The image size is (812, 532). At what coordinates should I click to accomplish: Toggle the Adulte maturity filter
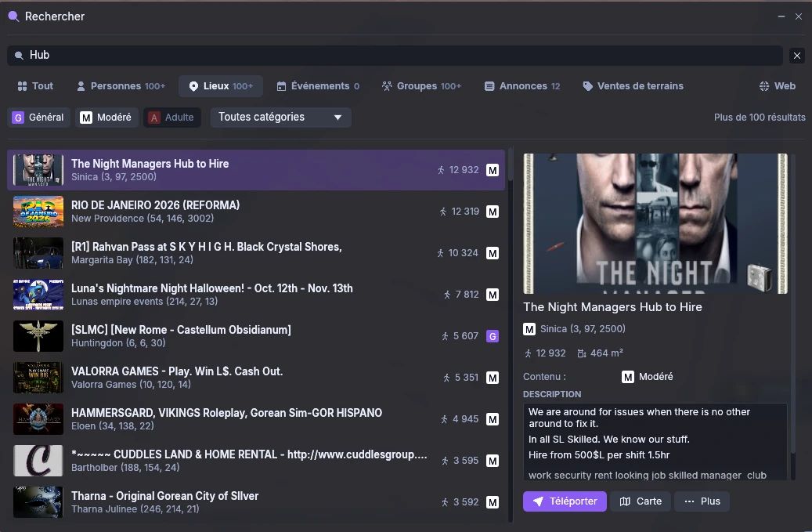(172, 118)
